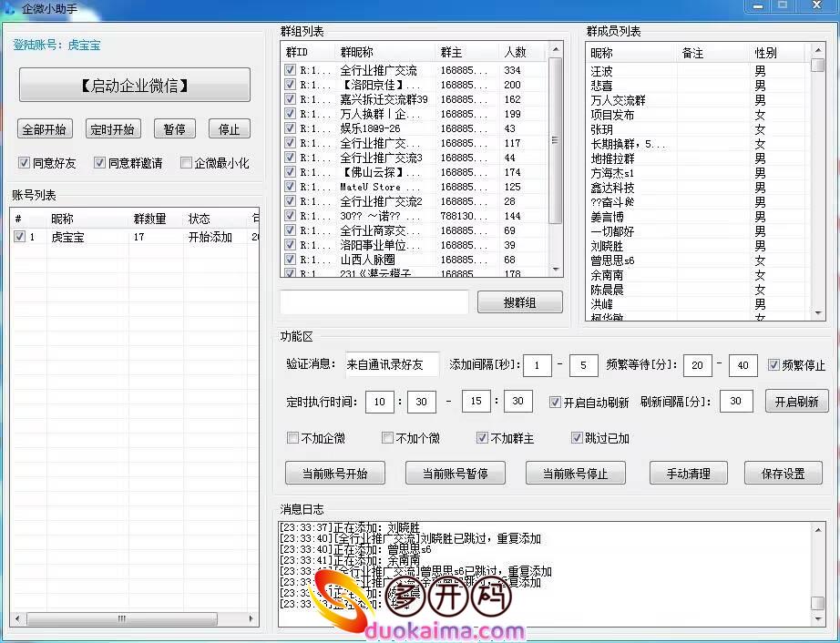Click 定时开始 to schedule start

(113, 129)
